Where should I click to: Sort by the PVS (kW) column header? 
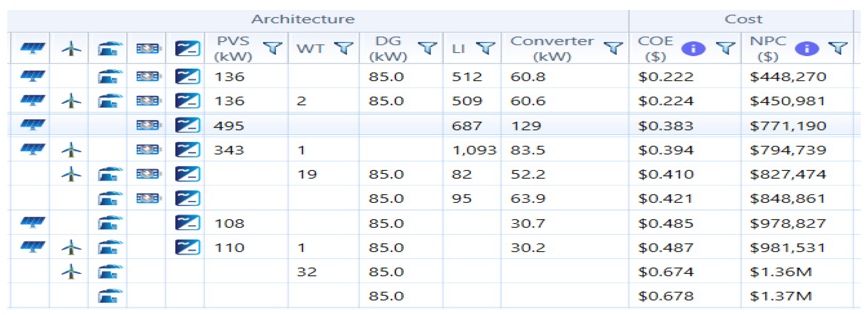tap(233, 49)
